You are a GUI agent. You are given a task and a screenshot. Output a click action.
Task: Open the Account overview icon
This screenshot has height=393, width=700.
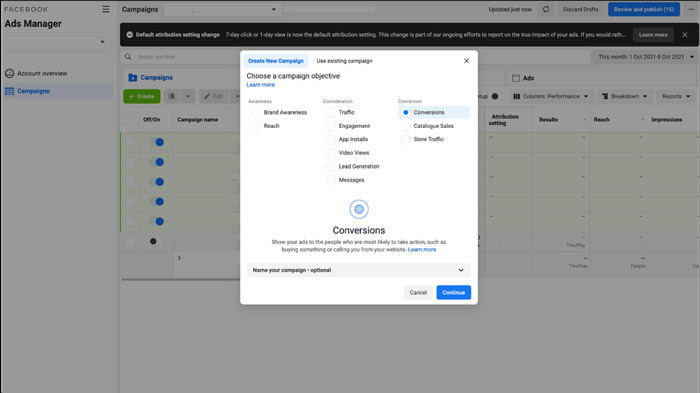tap(9, 73)
